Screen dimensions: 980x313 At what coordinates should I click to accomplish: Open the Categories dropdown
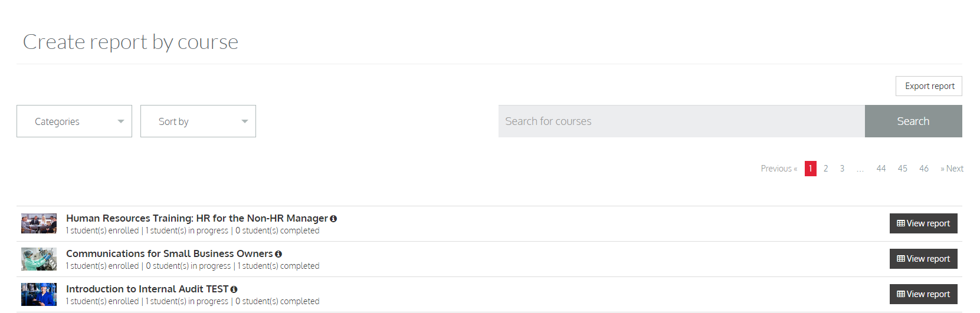(74, 121)
